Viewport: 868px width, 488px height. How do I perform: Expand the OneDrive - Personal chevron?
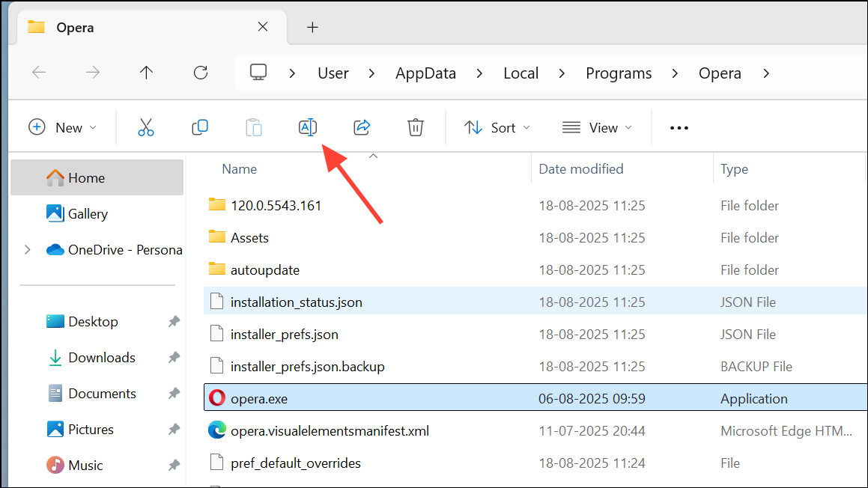(x=28, y=249)
